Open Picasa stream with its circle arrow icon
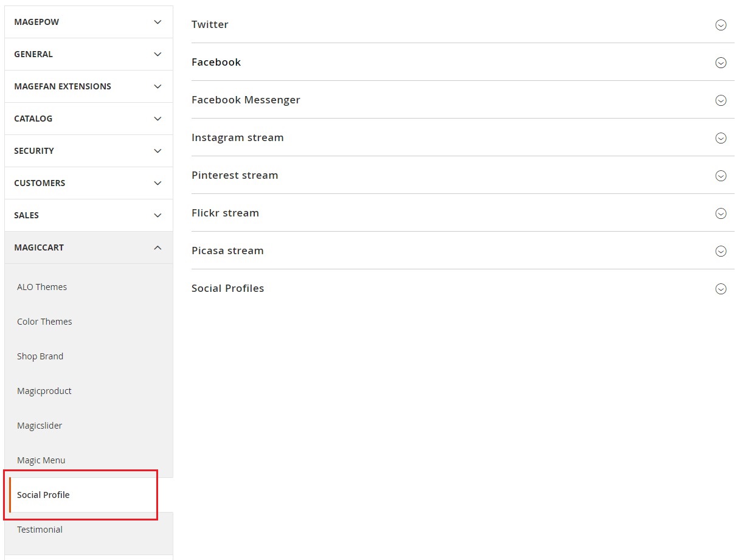The width and height of the screenshot is (748, 560). tap(721, 251)
